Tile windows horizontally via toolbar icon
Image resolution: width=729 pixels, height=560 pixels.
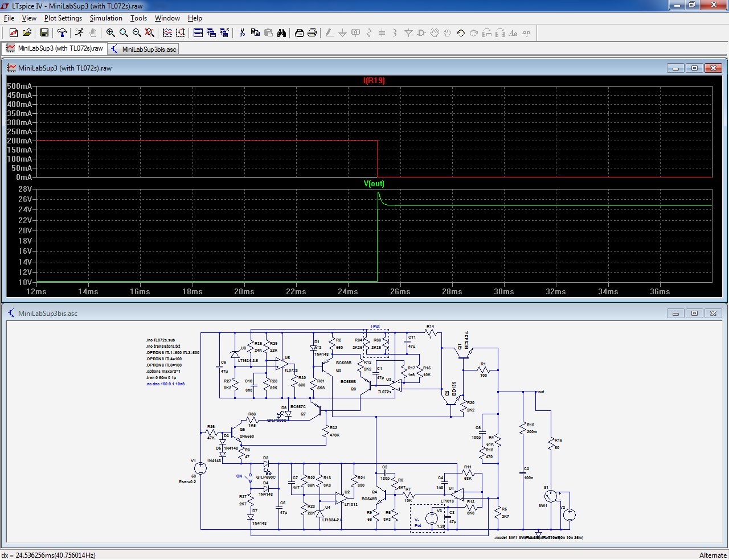198,33
